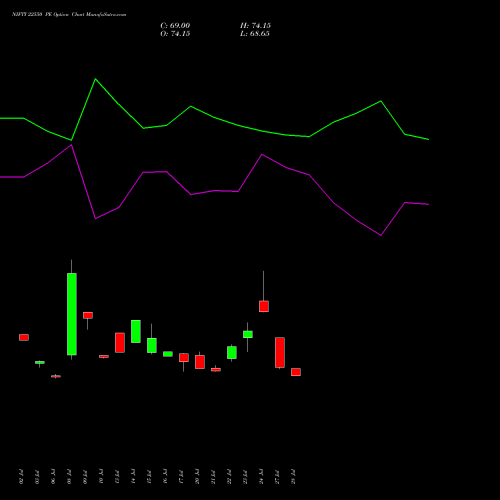Select the open value O: 74.15
500x500 pixels.
tap(175, 34)
